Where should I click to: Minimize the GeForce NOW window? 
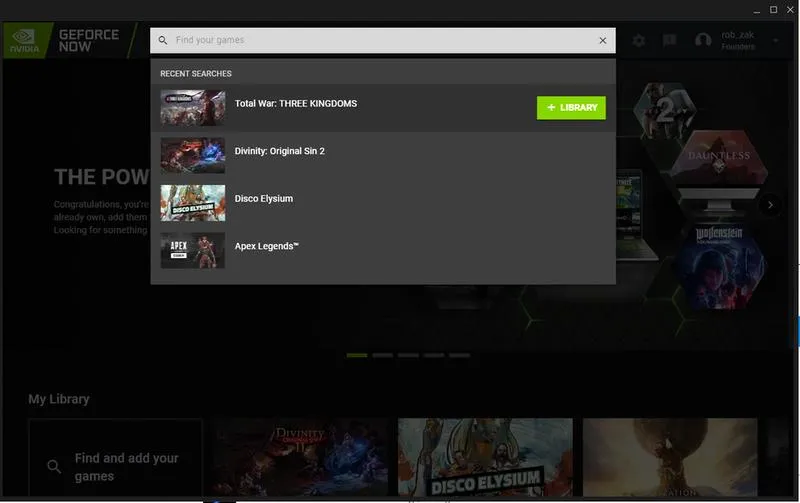[757, 10]
